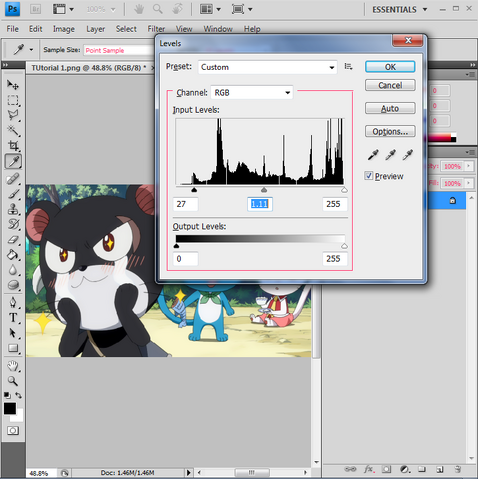
Task: Swap foreground and background colors
Action: [x=19, y=395]
